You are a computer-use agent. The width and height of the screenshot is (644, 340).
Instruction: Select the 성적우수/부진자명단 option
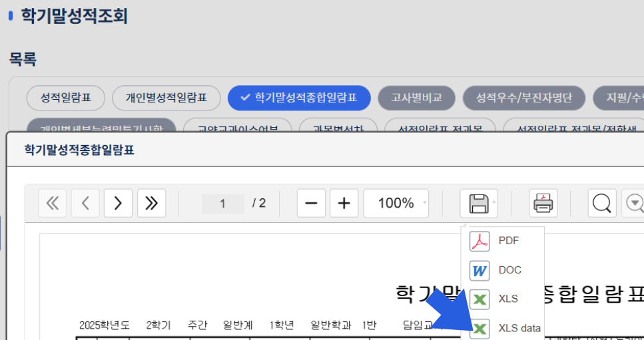pos(523,98)
